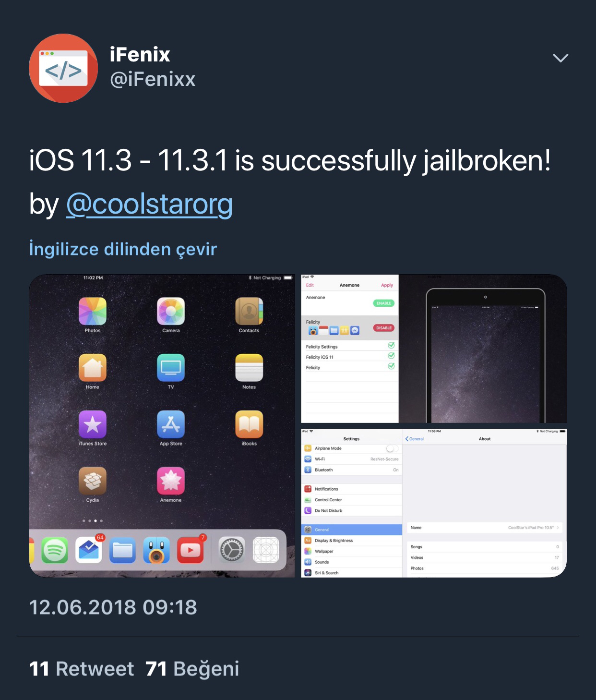Open the @coolstarorg mention link

[x=149, y=204]
